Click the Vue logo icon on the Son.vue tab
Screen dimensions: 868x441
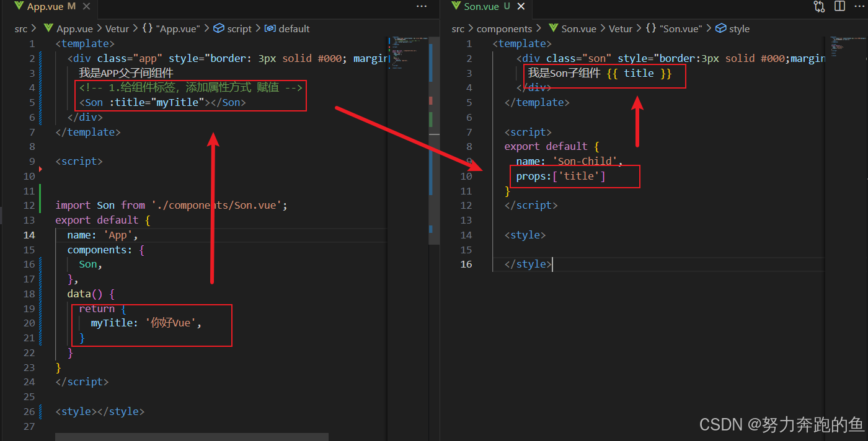point(456,7)
